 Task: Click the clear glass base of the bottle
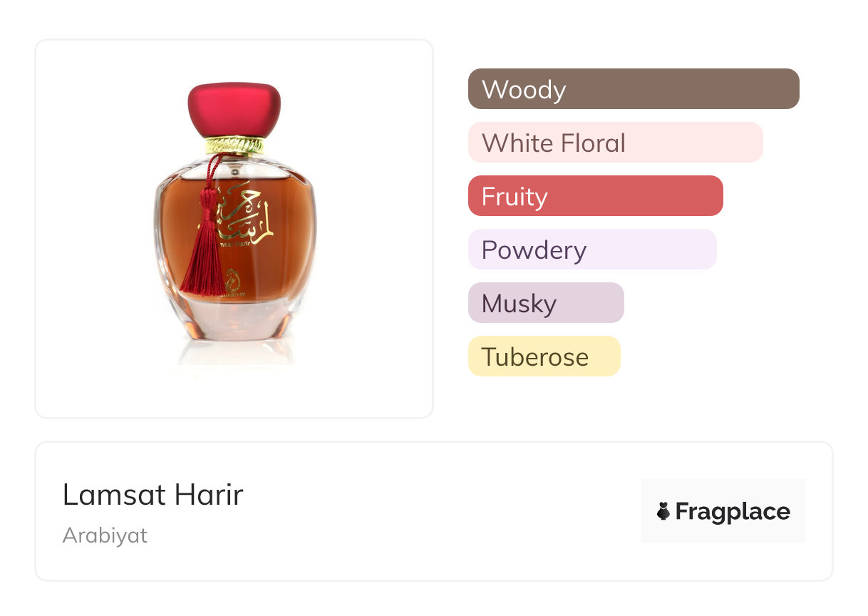coord(234,321)
